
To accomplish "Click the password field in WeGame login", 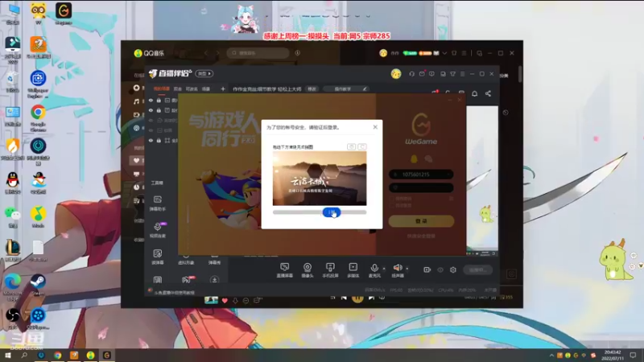I will pyautogui.click(x=421, y=187).
